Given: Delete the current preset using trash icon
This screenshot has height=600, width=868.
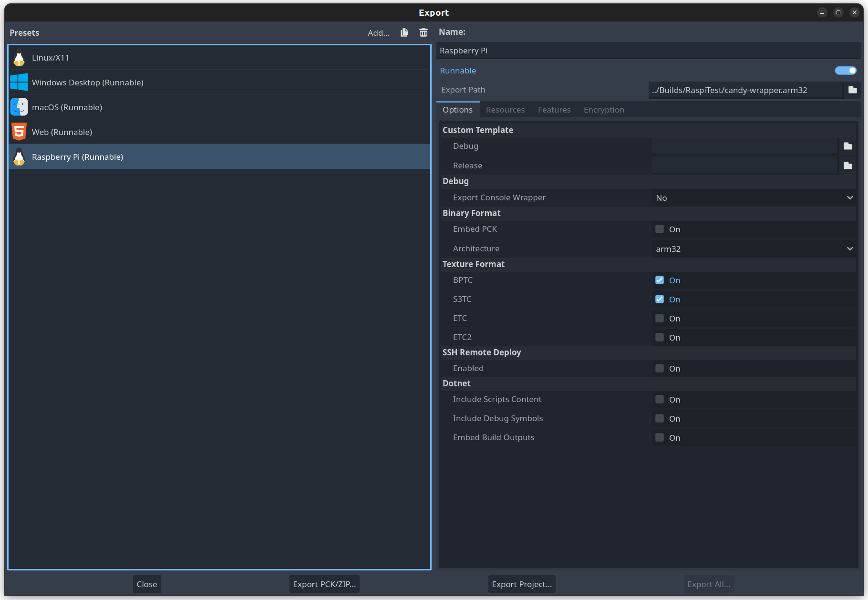Looking at the screenshot, I should click(x=423, y=32).
